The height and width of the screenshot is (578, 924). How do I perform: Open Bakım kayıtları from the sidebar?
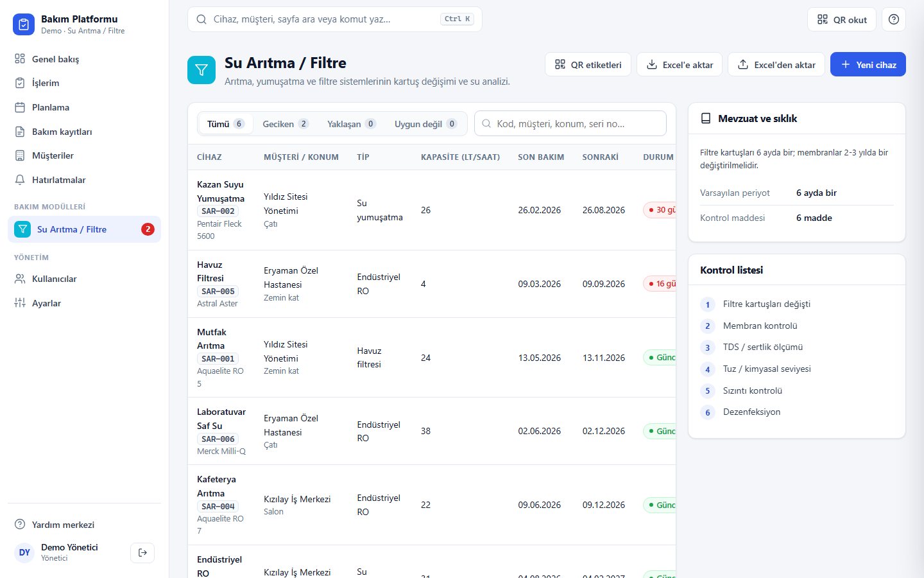pos(84,132)
